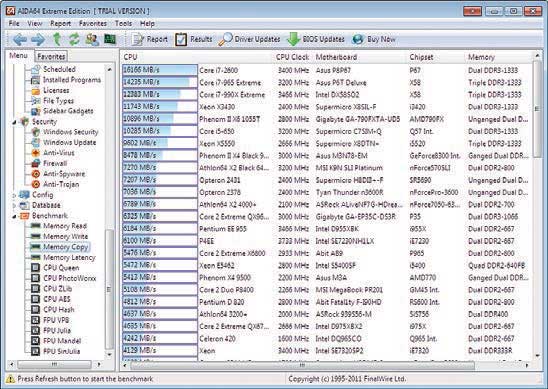Open the Report toolbar button

[x=150, y=39]
